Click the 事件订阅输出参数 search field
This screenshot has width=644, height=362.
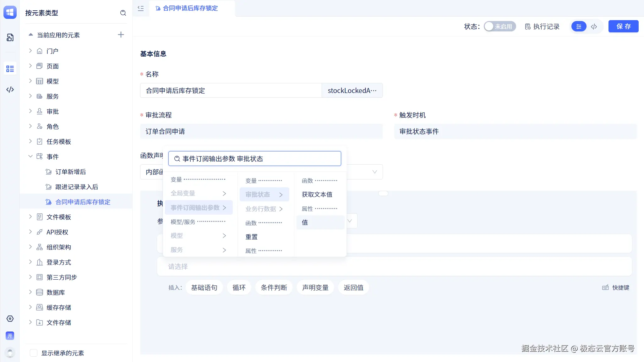coord(255,159)
